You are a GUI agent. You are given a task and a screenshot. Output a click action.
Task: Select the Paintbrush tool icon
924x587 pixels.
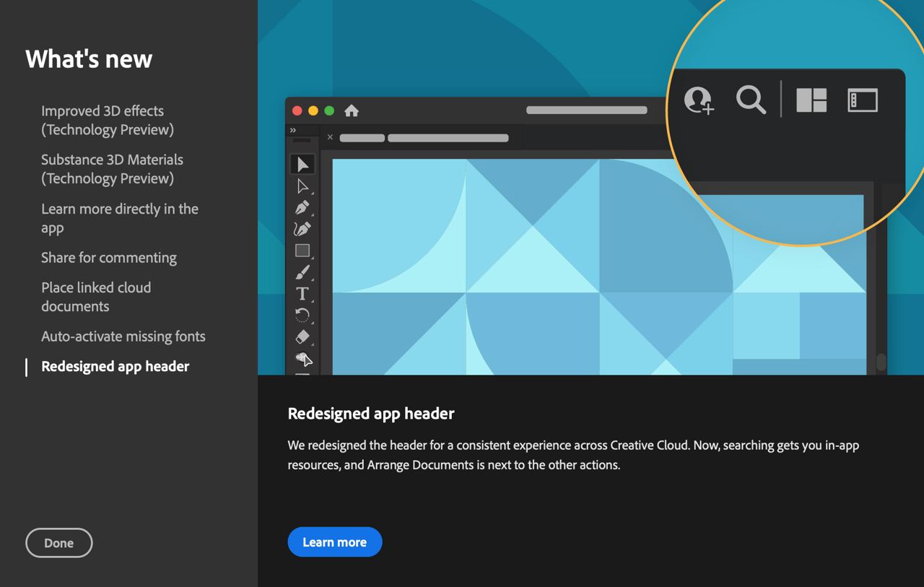pyautogui.click(x=302, y=272)
